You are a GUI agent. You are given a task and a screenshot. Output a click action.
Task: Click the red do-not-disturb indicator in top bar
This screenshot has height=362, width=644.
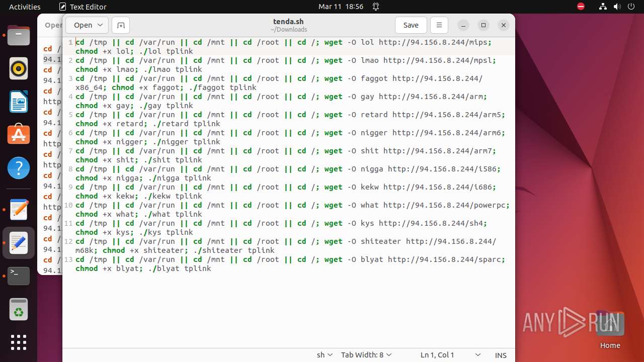coord(581,7)
